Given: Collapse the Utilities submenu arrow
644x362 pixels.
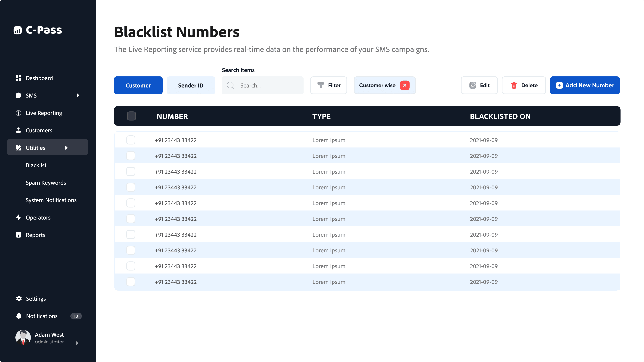Looking at the screenshot, I should 66,148.
